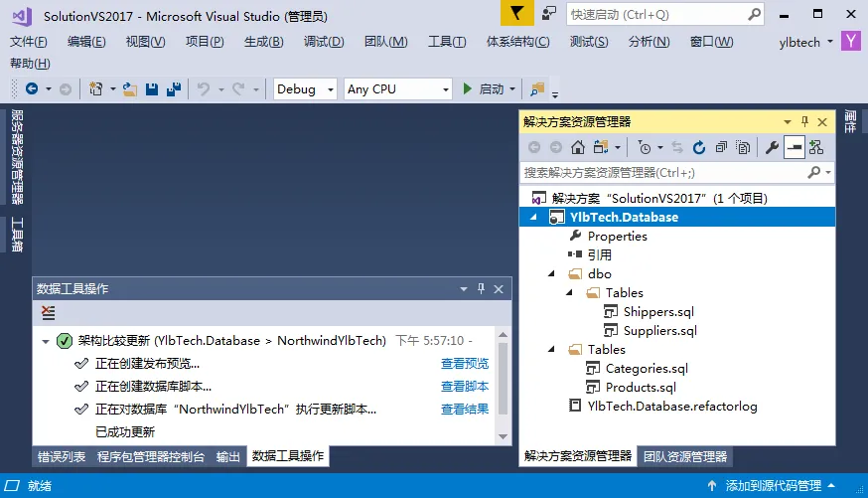Click the 查看脚本 link
868x498 pixels.
465,386
